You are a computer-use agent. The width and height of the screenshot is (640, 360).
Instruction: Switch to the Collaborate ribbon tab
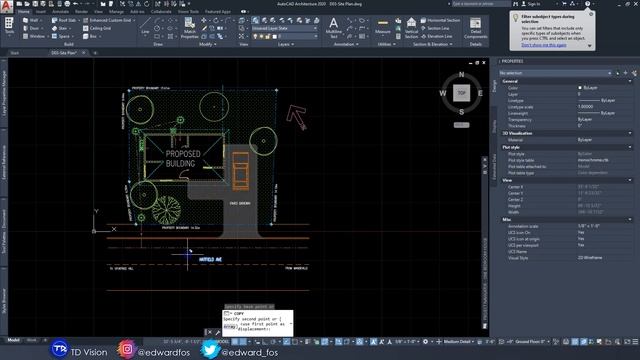[x=161, y=12]
